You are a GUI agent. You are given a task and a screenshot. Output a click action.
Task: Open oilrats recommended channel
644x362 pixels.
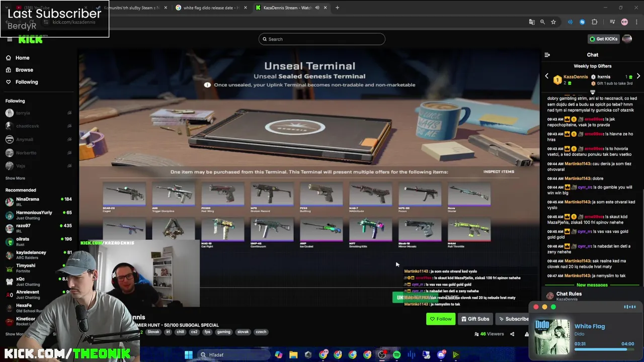click(x=38, y=242)
